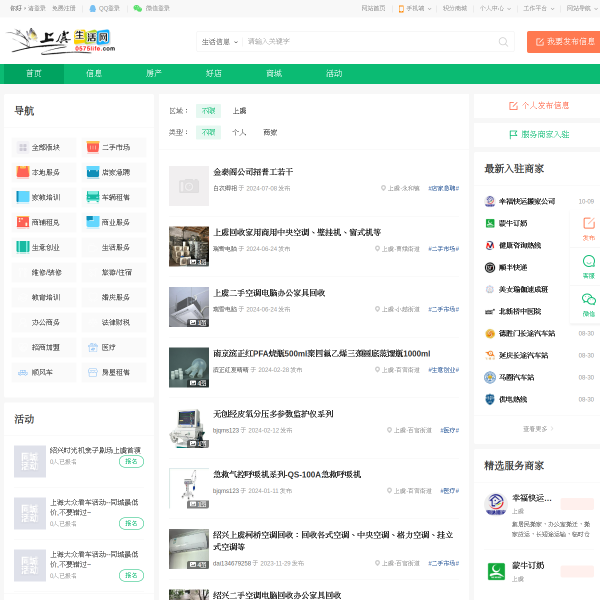Go to the 首页 nav tab

point(34,73)
